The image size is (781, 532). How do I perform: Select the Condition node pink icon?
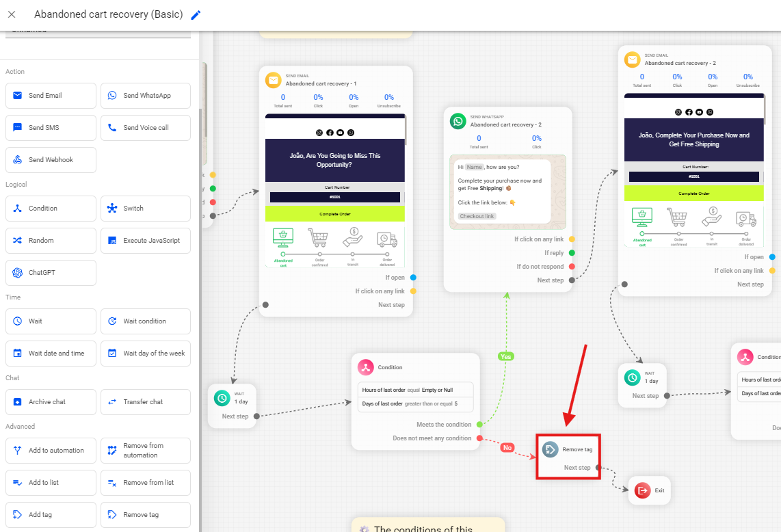tap(366, 367)
